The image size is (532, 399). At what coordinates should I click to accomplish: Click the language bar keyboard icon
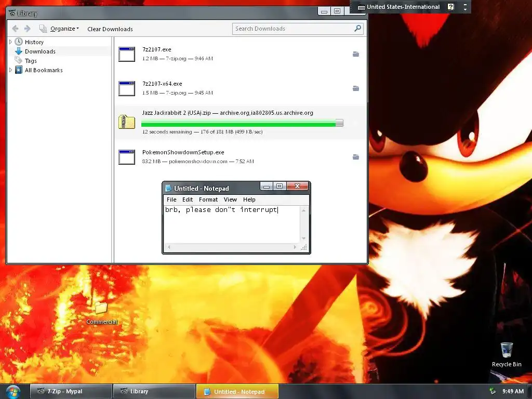tap(362, 7)
